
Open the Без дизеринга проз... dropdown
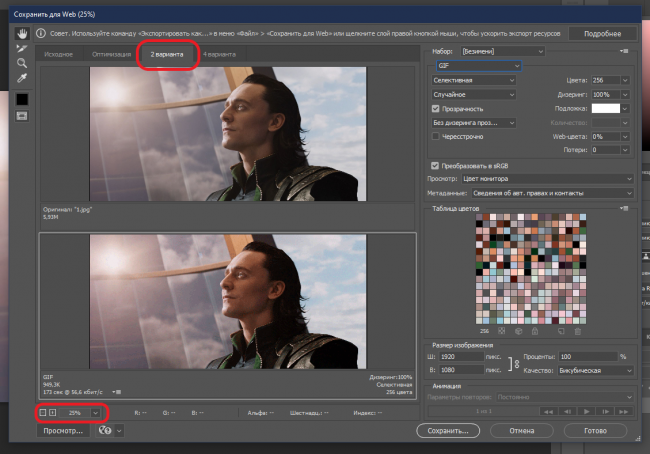click(x=473, y=123)
